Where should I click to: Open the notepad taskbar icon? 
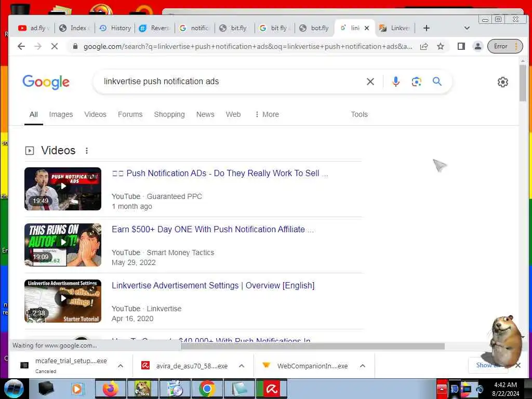pyautogui.click(x=240, y=389)
